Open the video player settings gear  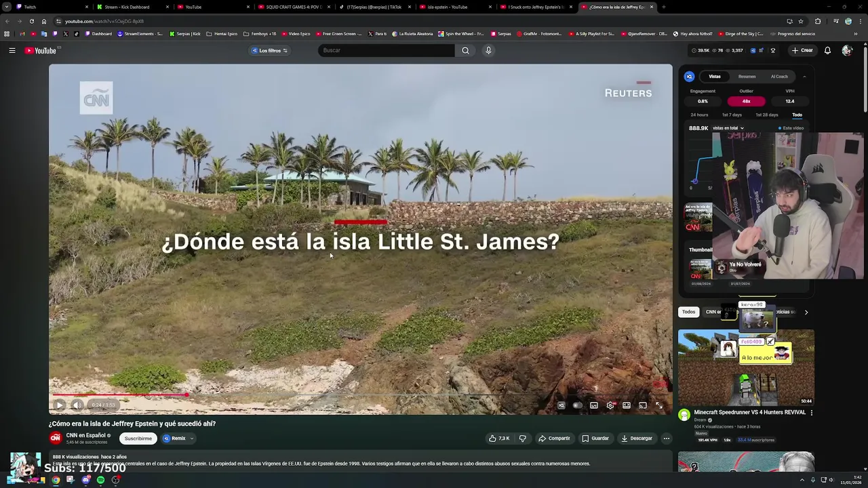coord(610,405)
